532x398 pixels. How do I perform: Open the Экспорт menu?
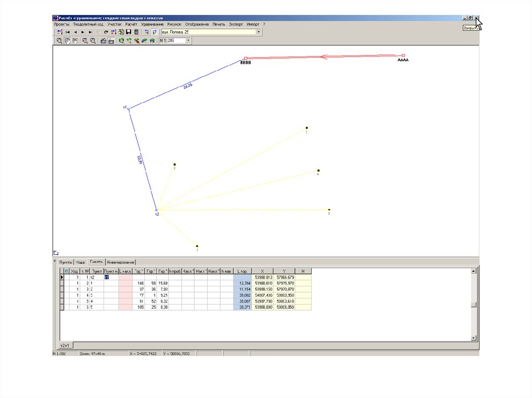tap(236, 24)
